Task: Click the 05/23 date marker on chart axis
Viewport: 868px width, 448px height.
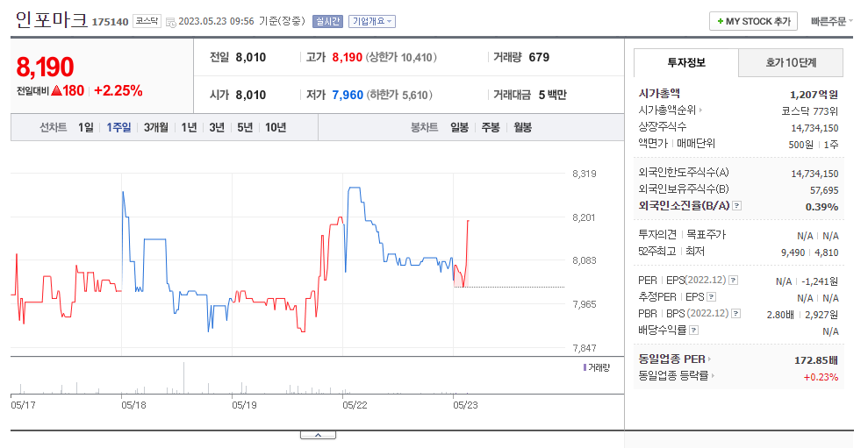Action: tap(465, 405)
